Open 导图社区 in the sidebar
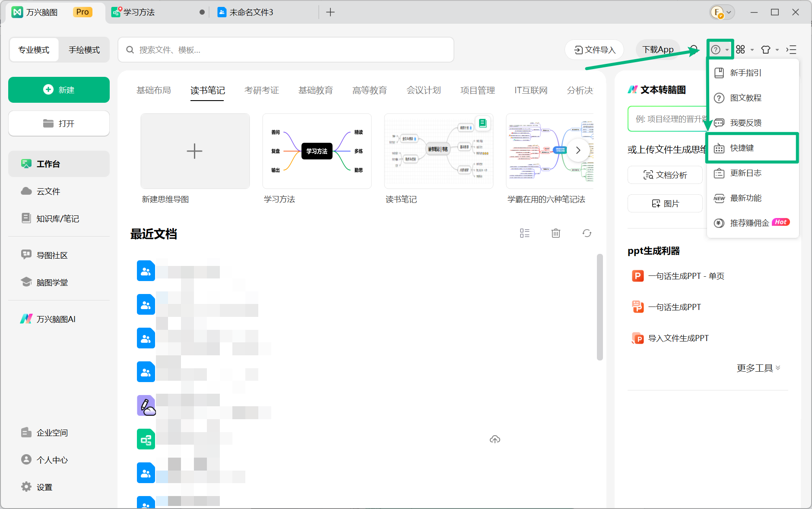The width and height of the screenshot is (812, 509). click(59, 255)
